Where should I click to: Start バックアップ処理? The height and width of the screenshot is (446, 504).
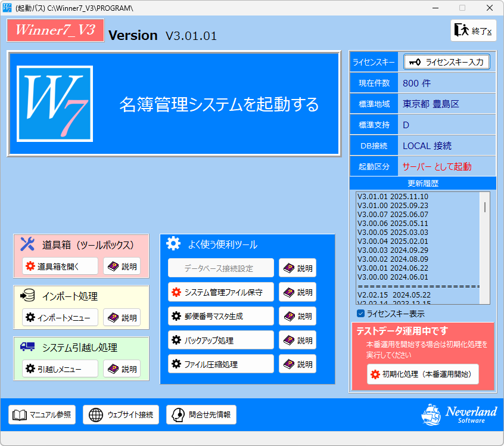coord(221,340)
